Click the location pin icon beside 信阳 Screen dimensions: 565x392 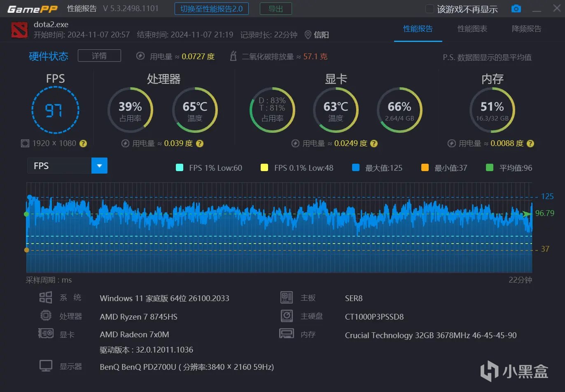click(x=308, y=35)
